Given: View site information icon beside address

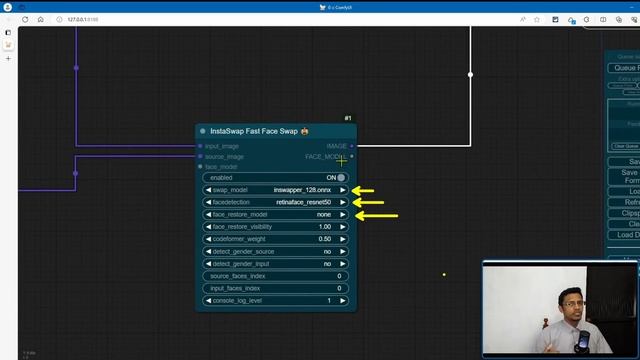Looking at the screenshot, I should pos(59,19).
